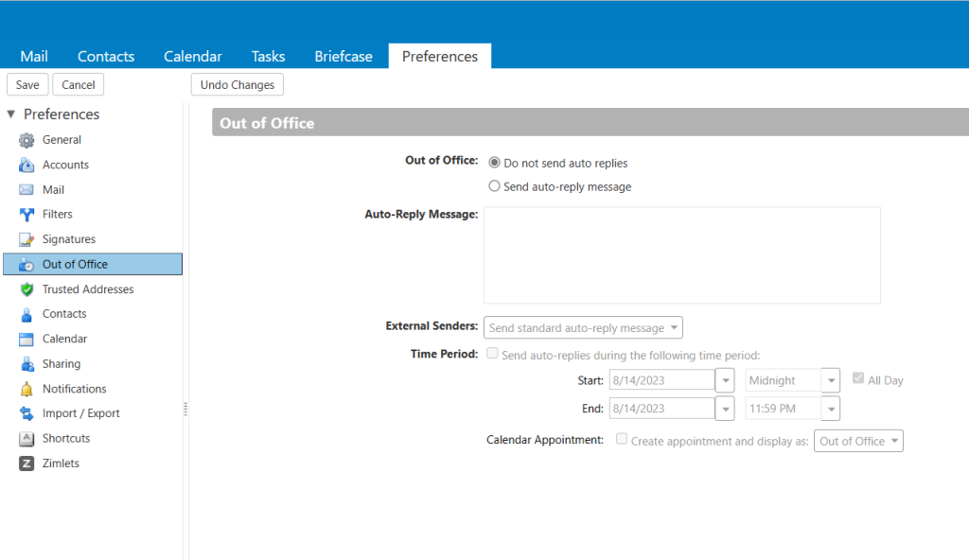Expand the Start date picker arrow

coord(725,380)
